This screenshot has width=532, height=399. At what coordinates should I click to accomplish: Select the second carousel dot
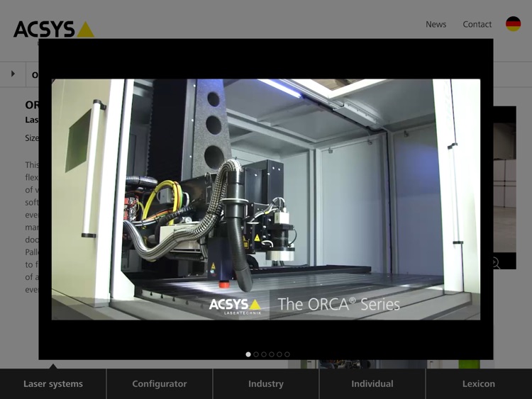point(256,354)
